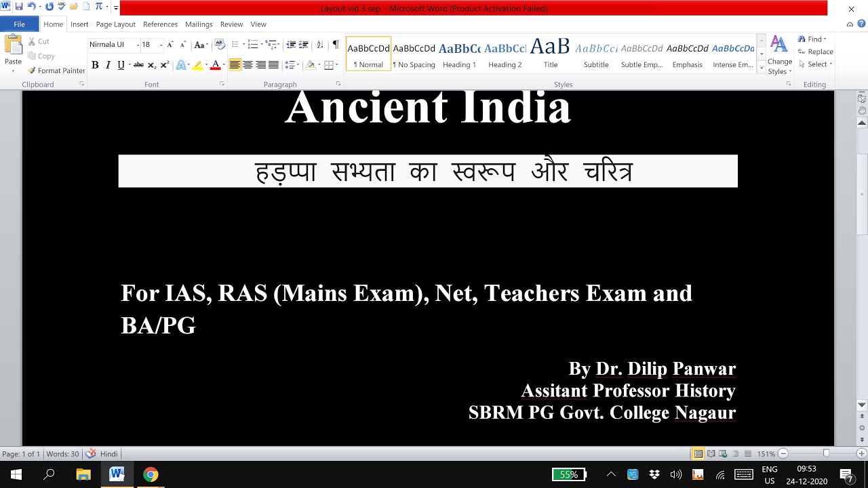Viewport: 868px width, 488px height.
Task: Redo the last action in Quick Access
Action: tap(49, 7)
